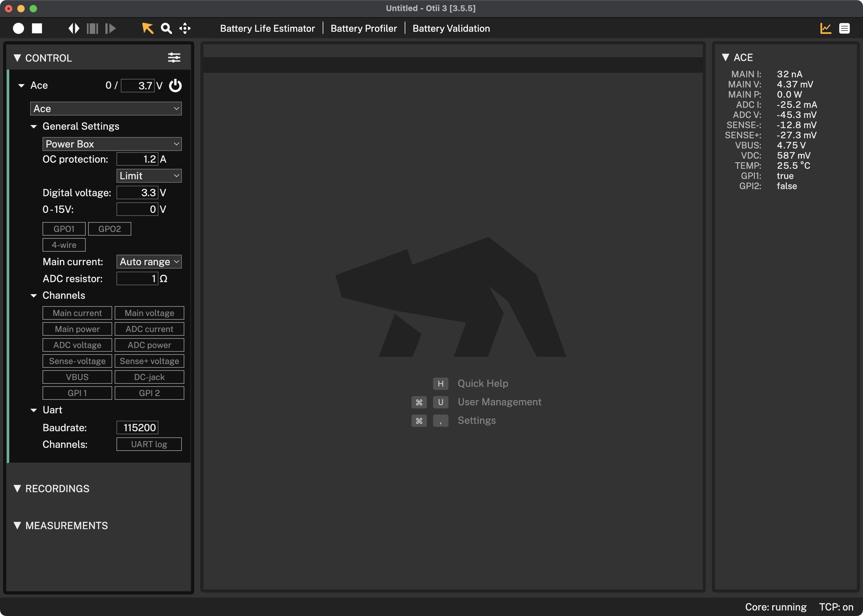Enable the ADC power channel
This screenshot has height=616, width=863.
click(x=149, y=345)
